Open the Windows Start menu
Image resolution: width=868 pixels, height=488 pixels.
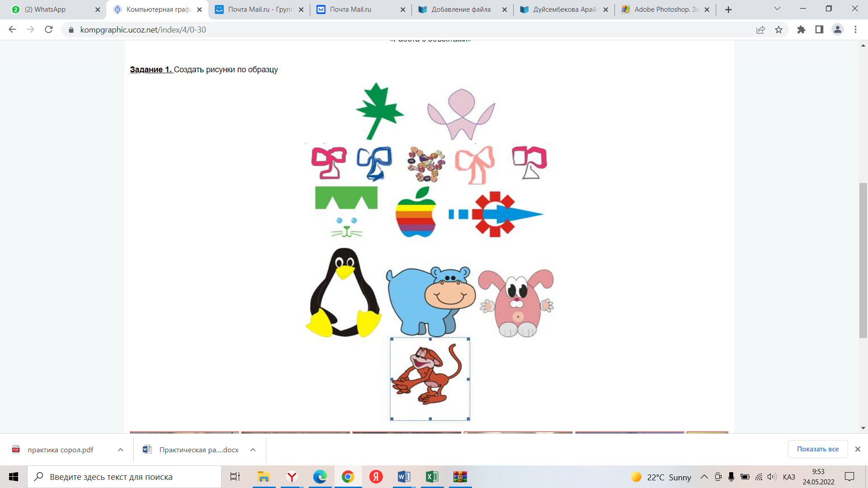pyautogui.click(x=14, y=477)
